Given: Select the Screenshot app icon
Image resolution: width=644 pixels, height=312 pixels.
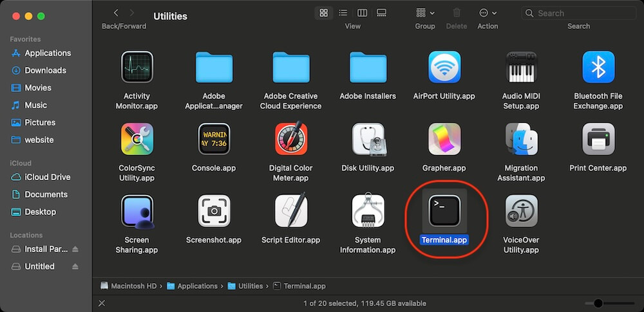Looking at the screenshot, I should [214, 211].
